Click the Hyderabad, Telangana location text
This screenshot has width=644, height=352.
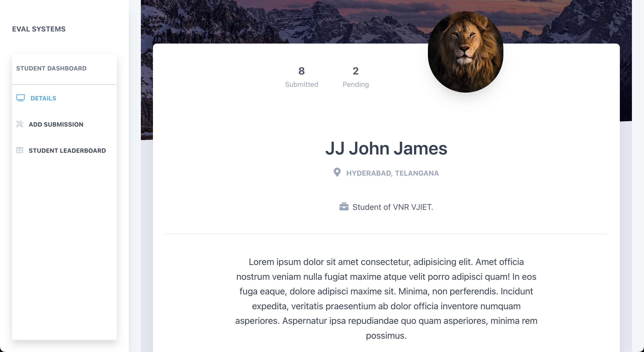pyautogui.click(x=392, y=173)
